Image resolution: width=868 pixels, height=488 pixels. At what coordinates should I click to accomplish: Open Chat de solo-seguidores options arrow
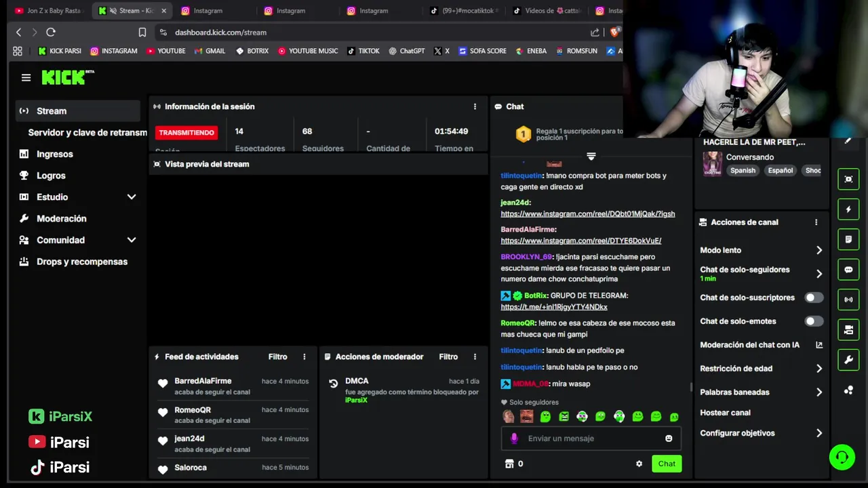pos(819,274)
